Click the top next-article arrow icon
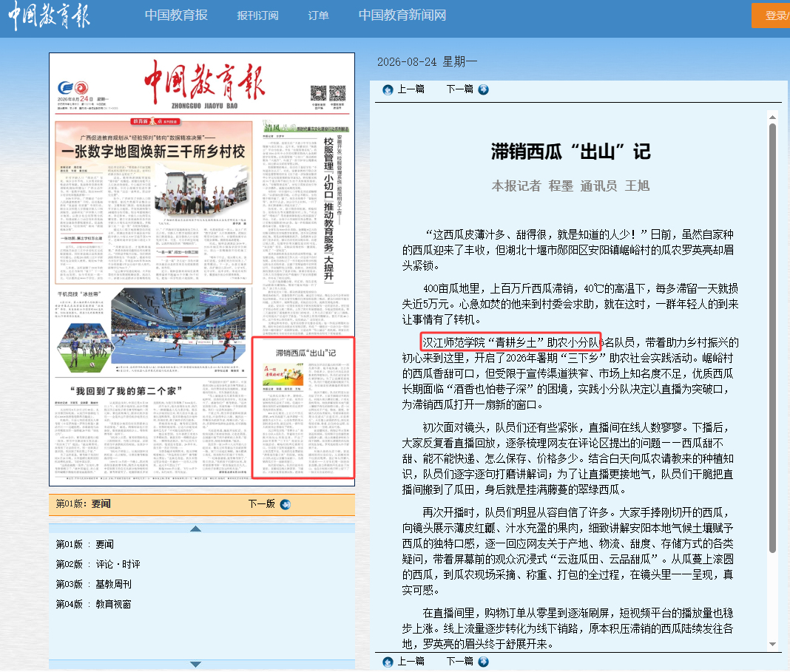 pyautogui.click(x=483, y=89)
